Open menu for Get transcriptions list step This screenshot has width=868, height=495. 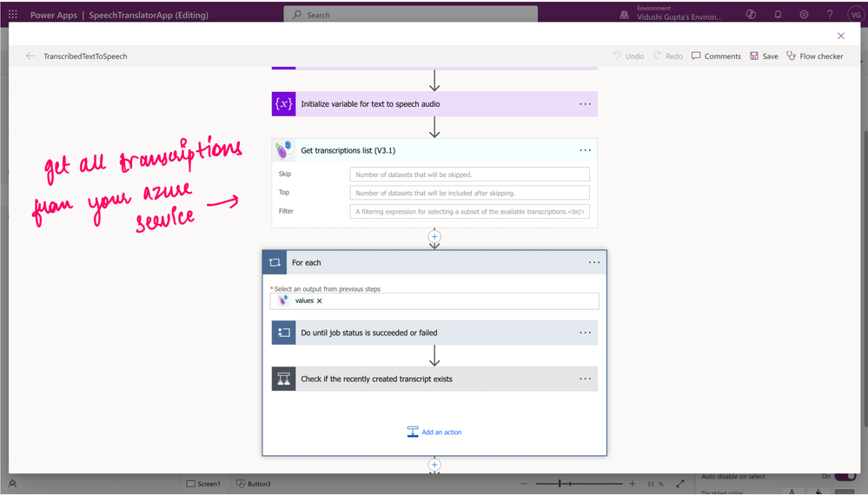click(x=585, y=150)
